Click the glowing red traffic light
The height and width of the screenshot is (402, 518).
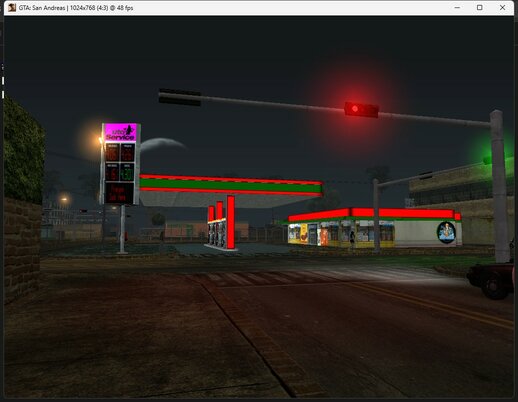pyautogui.click(x=361, y=109)
